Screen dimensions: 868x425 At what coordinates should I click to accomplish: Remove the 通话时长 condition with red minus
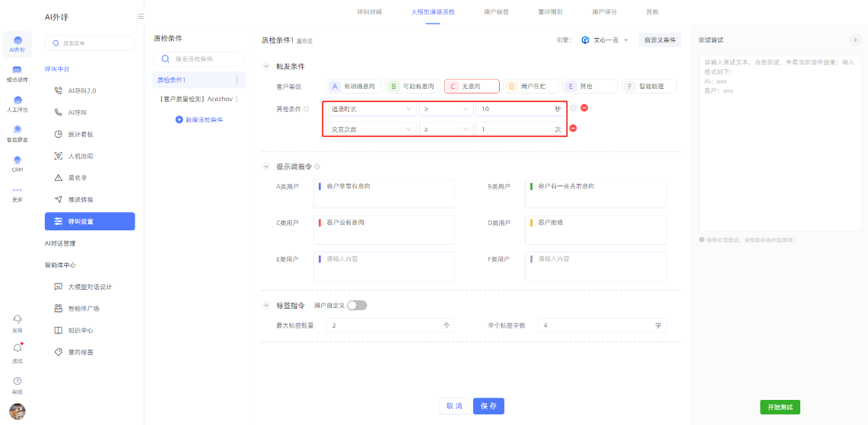(x=584, y=108)
